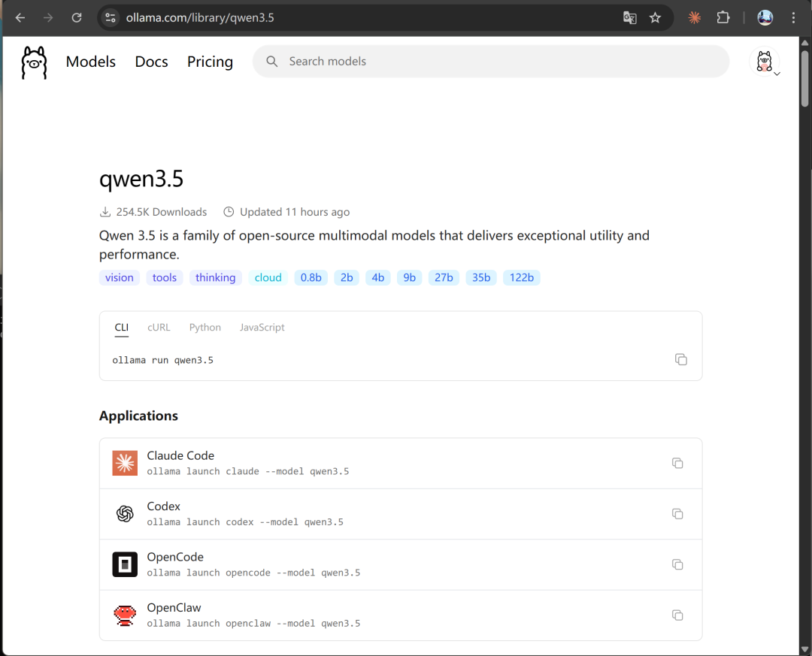
Task: Click the OpenCode application title
Action: 175,557
